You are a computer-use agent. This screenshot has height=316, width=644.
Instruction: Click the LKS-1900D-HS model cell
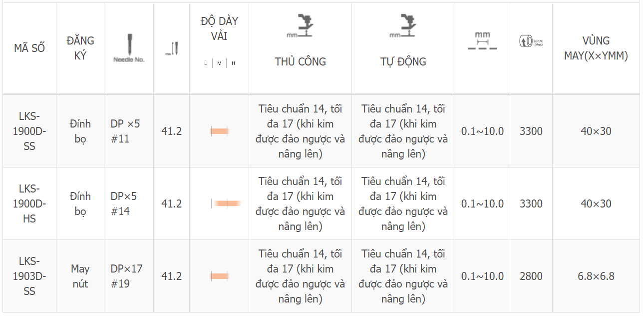point(29,203)
